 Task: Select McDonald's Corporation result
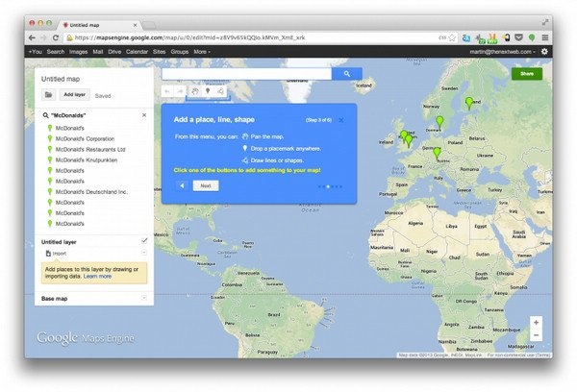click(85, 138)
